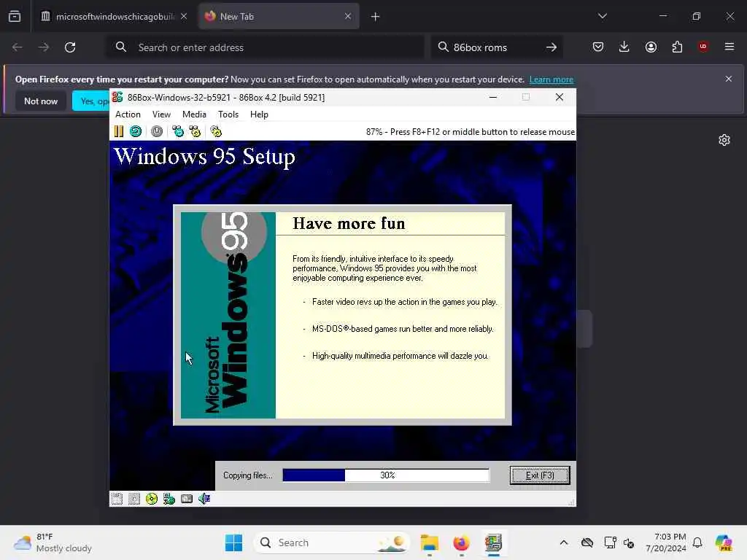
Task: Click the second floppy drive status icon
Action: (134, 499)
